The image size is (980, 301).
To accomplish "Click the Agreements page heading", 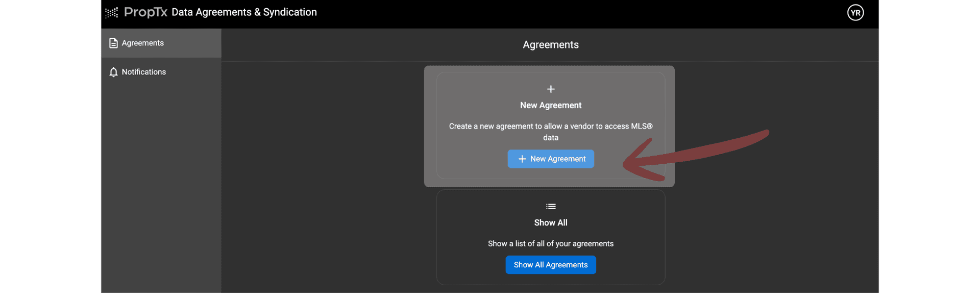I will click(x=550, y=45).
